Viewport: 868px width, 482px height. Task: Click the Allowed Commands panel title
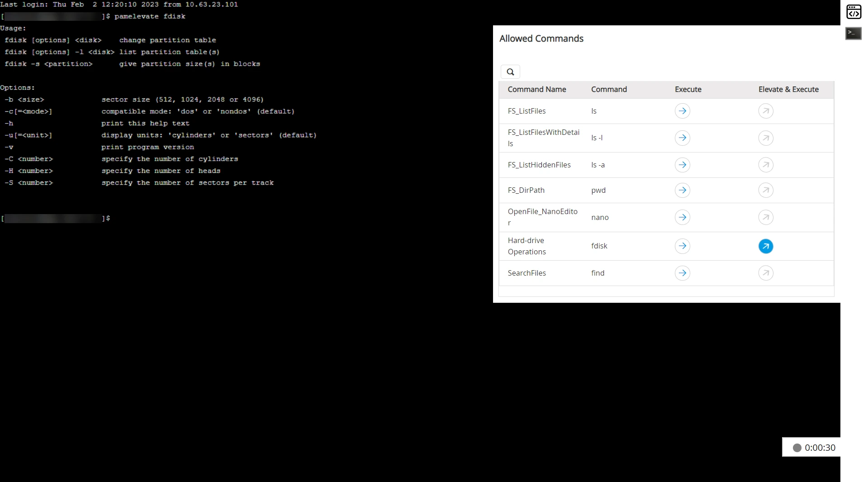[541, 38]
